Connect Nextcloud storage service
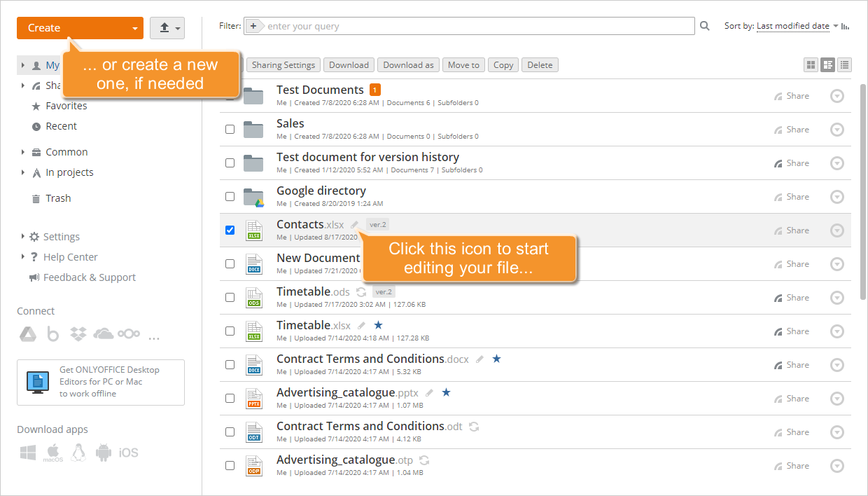The height and width of the screenshot is (496, 868). pyautogui.click(x=129, y=334)
